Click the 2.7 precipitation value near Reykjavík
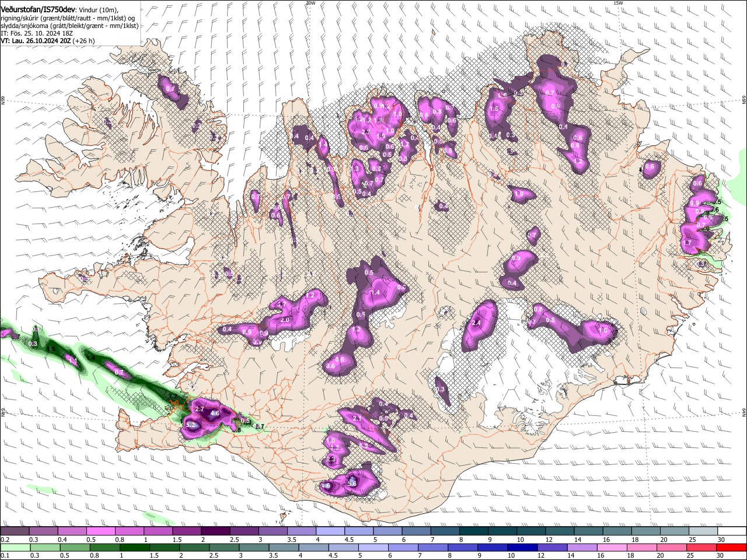This screenshot has width=747, height=560. point(200,409)
